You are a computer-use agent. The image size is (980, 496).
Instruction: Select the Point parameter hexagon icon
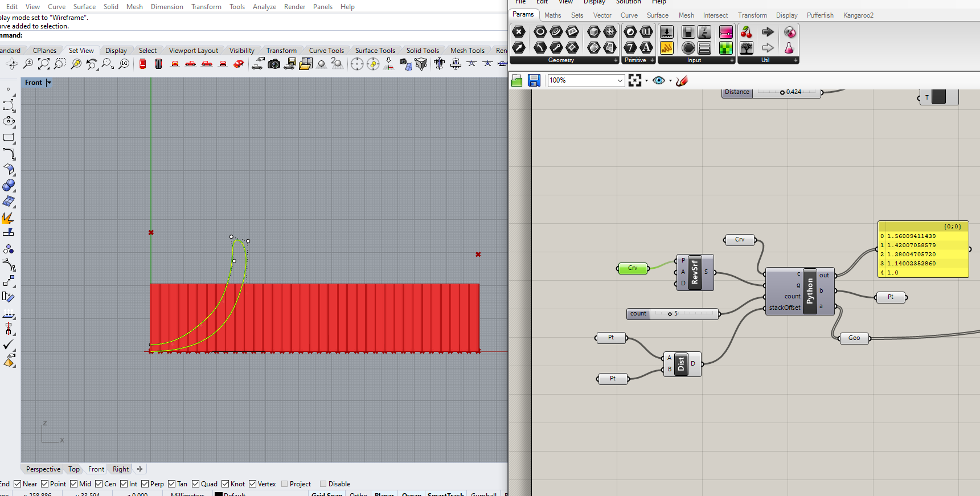[519, 31]
